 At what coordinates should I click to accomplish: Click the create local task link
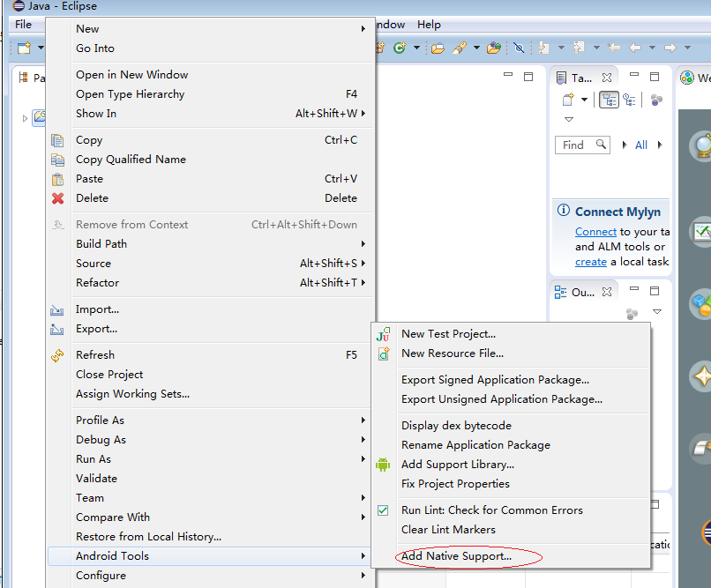(x=590, y=262)
